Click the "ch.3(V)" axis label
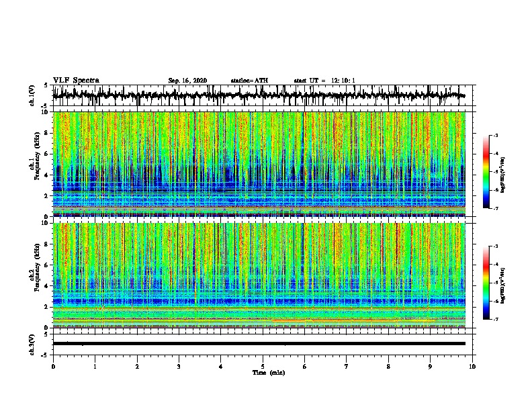The image size is (532, 411). (x=32, y=345)
